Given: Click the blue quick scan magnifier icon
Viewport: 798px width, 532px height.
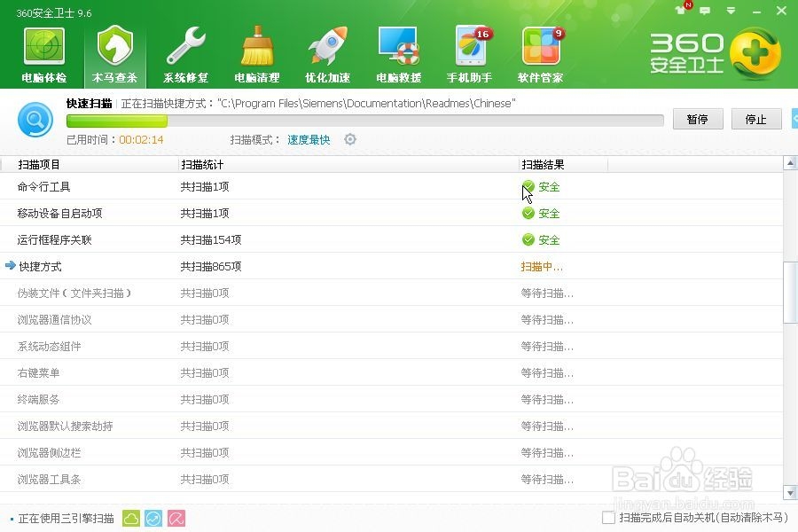Looking at the screenshot, I should pos(35,120).
